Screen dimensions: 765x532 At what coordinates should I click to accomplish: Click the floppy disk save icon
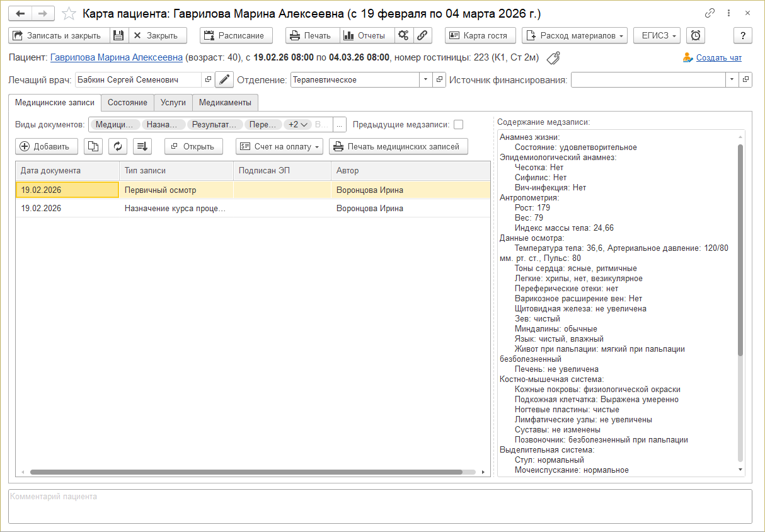[119, 36]
